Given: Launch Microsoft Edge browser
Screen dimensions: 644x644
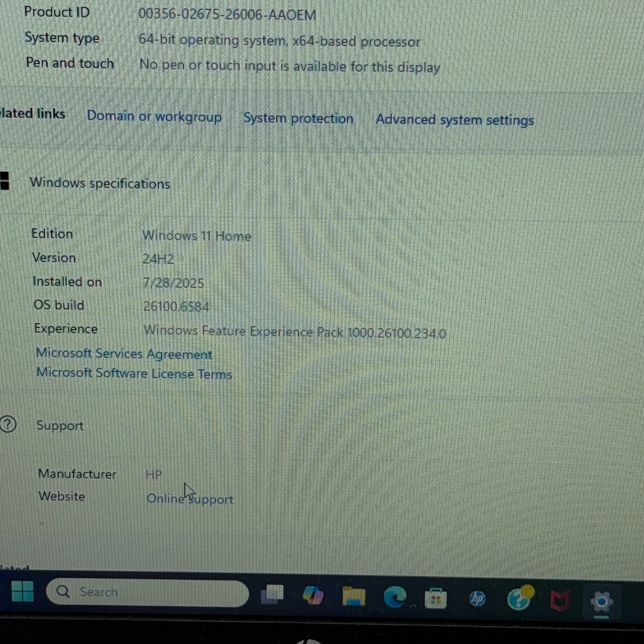Looking at the screenshot, I should pos(395,597).
